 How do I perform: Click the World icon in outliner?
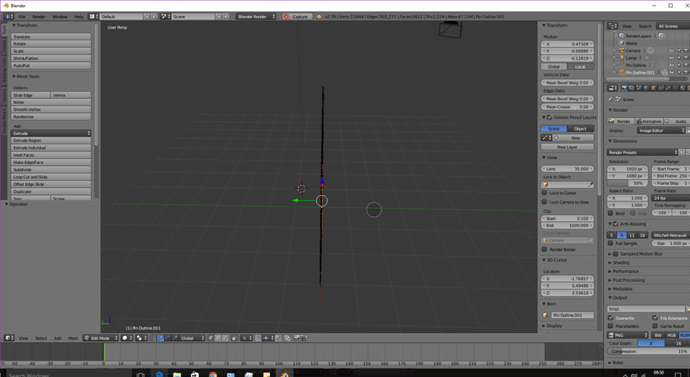click(622, 43)
